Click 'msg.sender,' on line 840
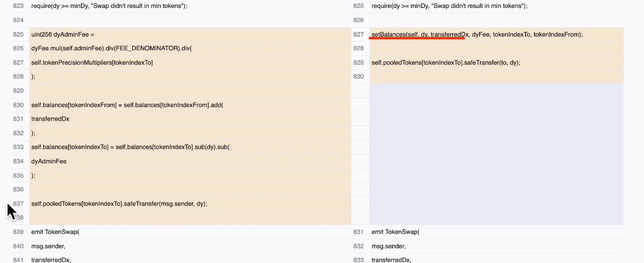 (x=48, y=246)
